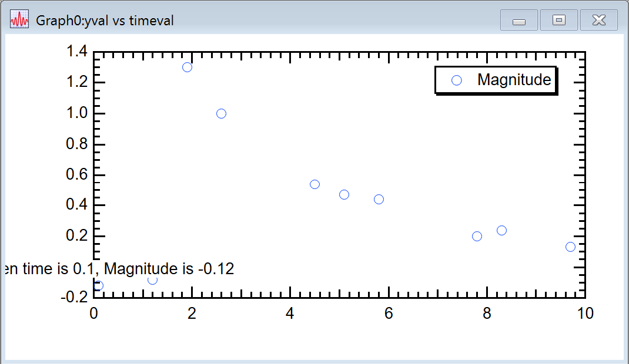
Task: Click the rightmost data point near 9.7
Action: pyautogui.click(x=570, y=247)
